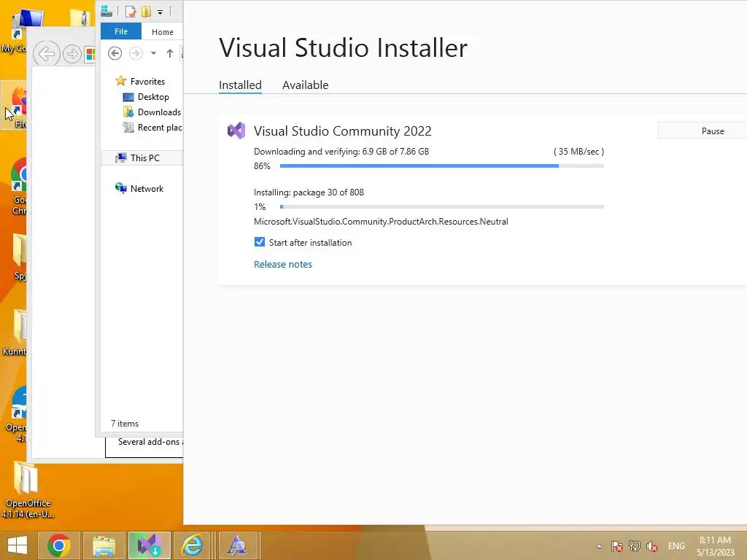Open Desktop in Favorites list
This screenshot has width=747, height=560.
pos(153,97)
